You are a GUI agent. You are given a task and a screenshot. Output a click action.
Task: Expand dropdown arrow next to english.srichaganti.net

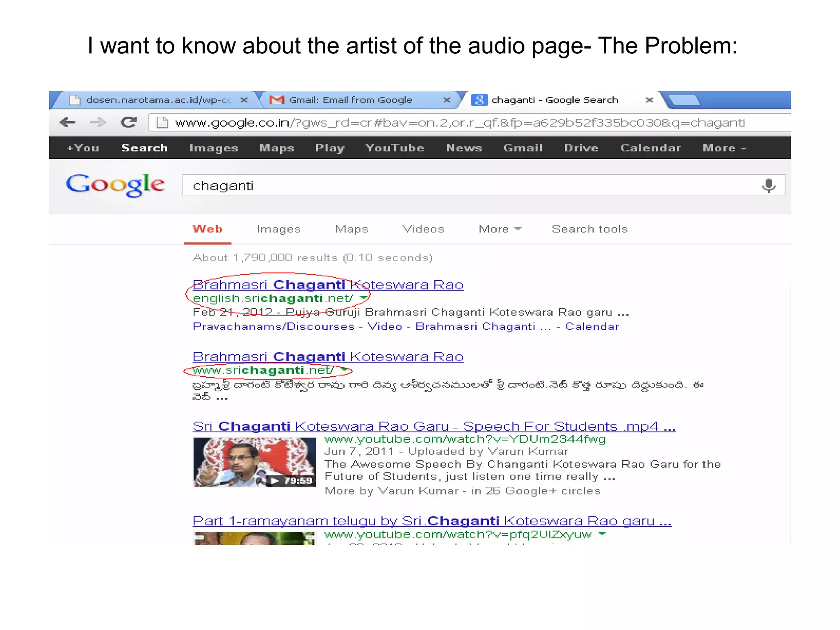(x=363, y=297)
